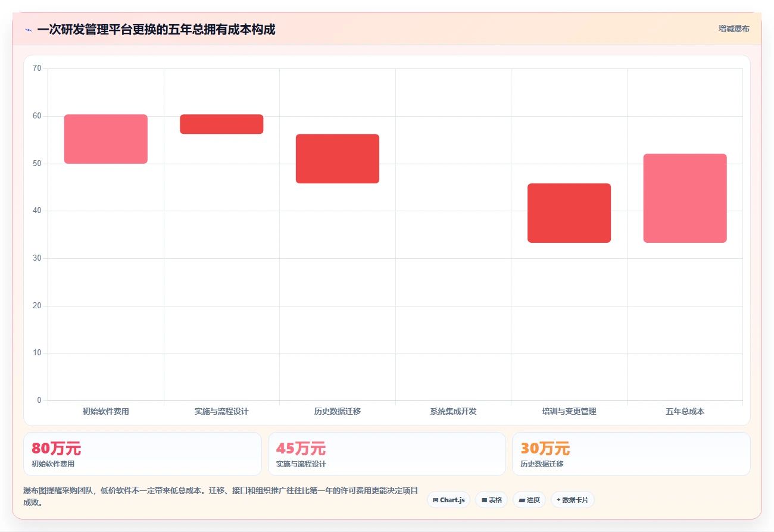Click the 培训与变更管理 x-axis label
Viewport: 774px width, 532px height.
pos(569,411)
